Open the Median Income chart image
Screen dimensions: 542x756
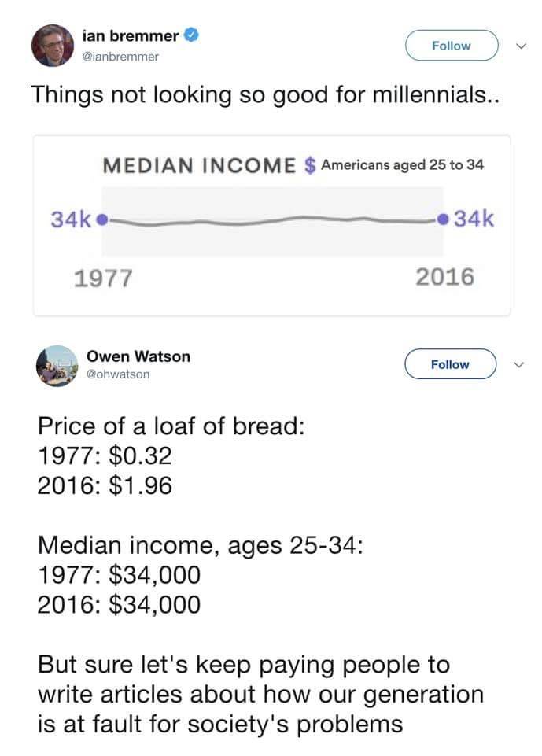coord(271,225)
